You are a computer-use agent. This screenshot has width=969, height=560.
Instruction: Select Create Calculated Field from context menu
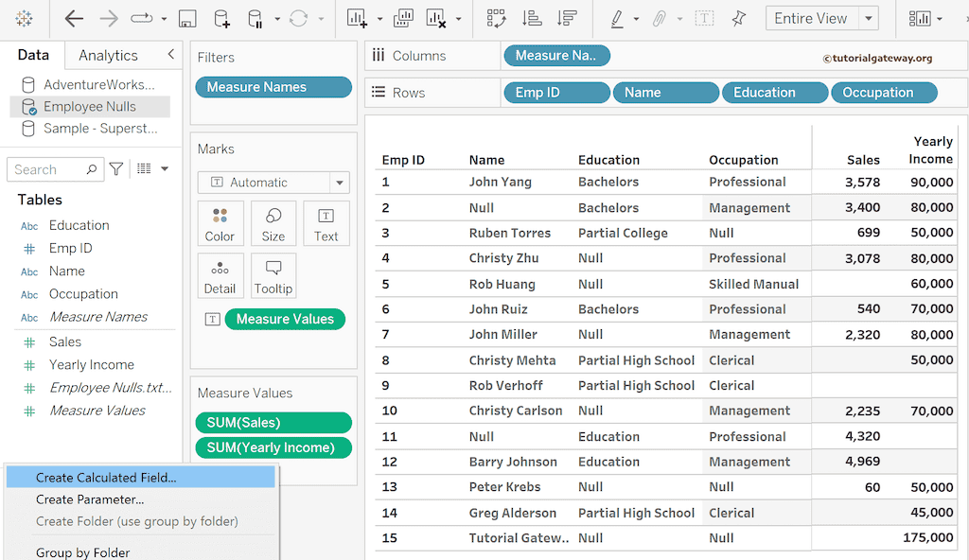point(106,478)
